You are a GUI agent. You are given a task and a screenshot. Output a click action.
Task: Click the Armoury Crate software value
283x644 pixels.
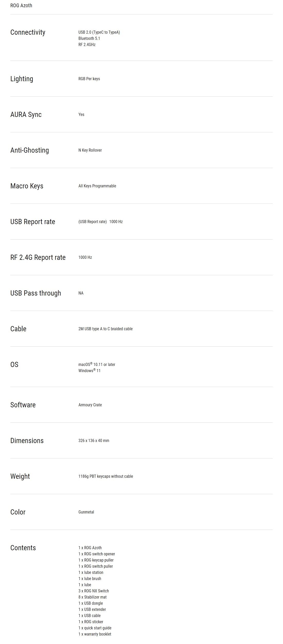[90, 405]
